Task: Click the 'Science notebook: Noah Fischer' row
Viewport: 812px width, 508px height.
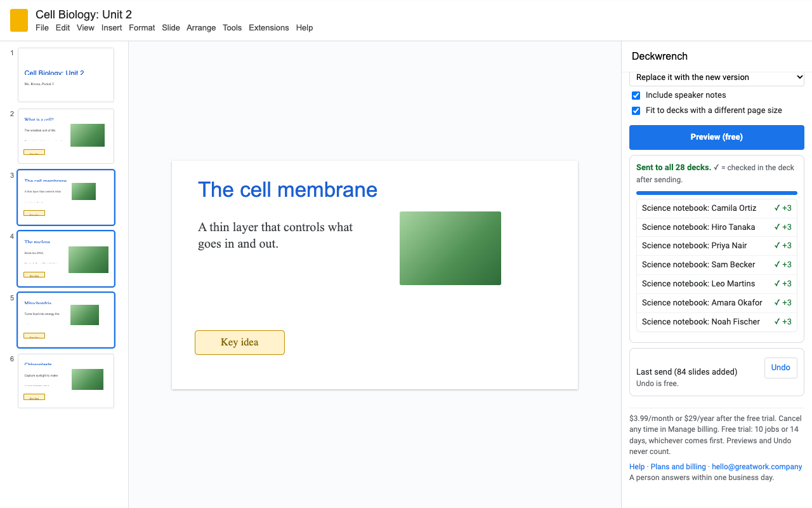Action: (x=717, y=322)
